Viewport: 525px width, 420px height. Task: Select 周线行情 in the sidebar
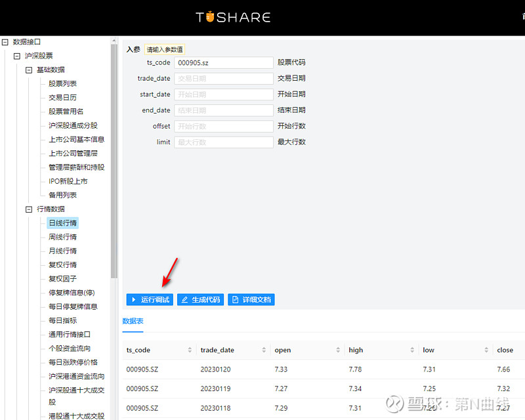click(x=62, y=237)
